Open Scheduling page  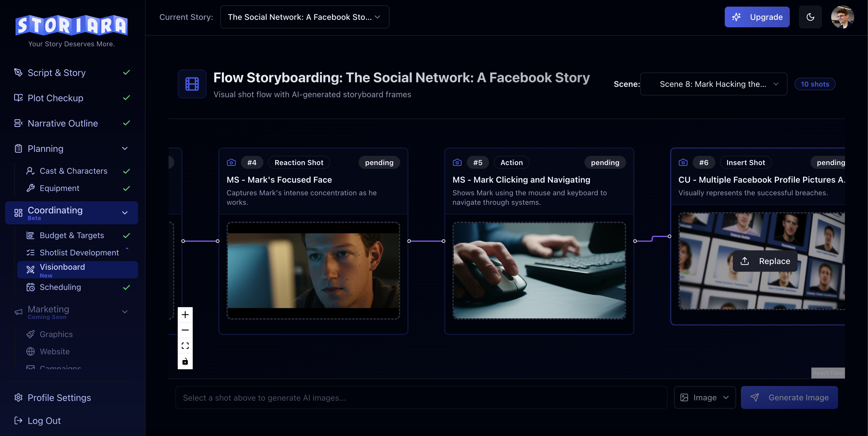(78, 287)
